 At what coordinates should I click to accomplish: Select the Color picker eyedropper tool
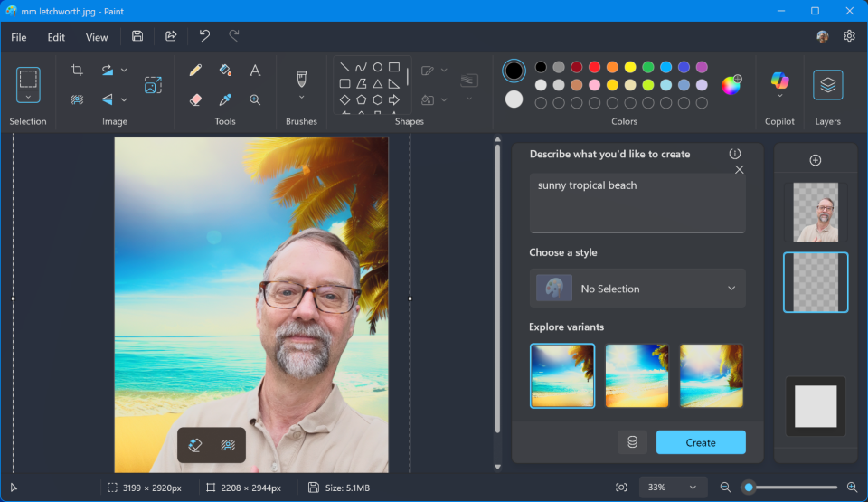[225, 99]
